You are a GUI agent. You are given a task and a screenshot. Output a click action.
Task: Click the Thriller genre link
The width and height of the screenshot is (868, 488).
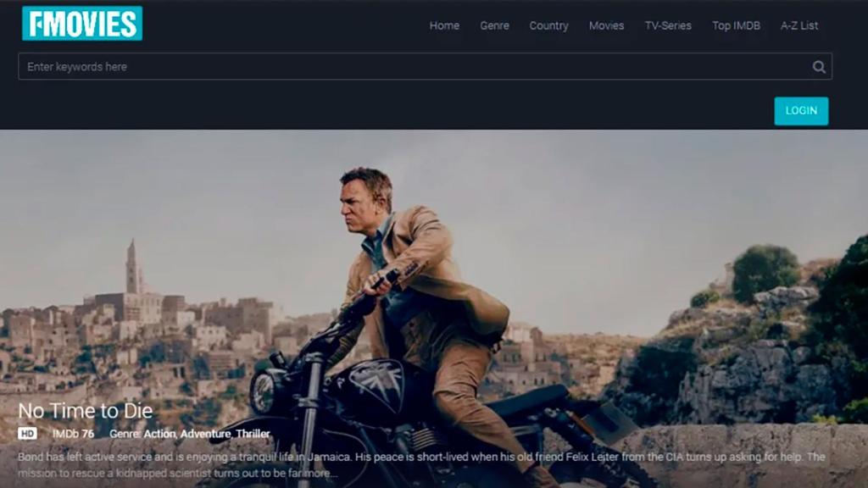click(x=250, y=434)
